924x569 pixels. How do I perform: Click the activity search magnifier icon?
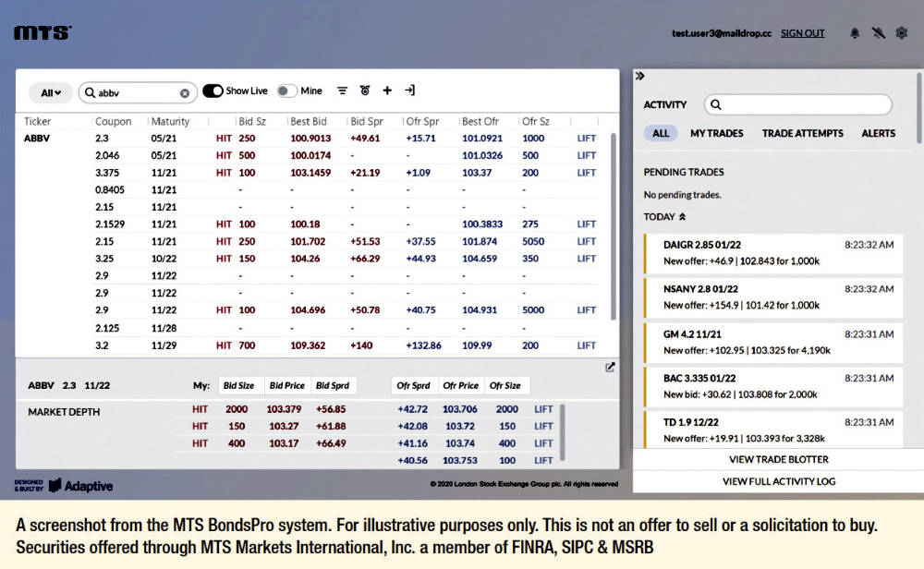[715, 105]
